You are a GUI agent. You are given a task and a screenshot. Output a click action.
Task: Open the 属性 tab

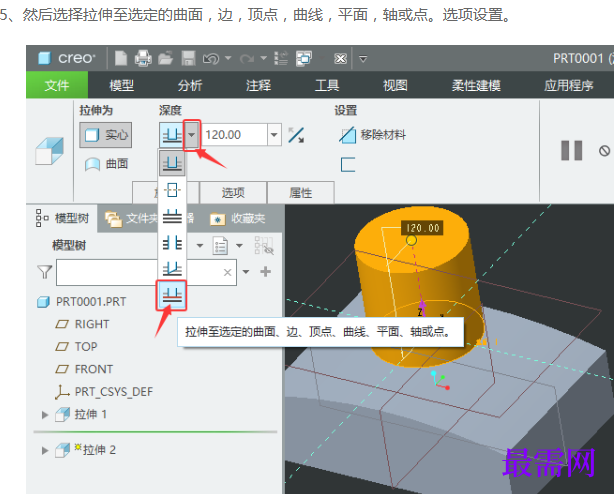tap(301, 192)
